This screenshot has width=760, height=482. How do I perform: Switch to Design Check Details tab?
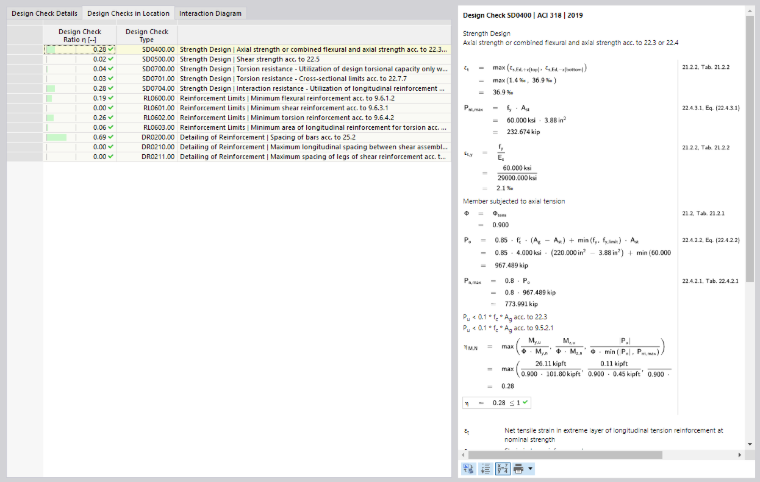pyautogui.click(x=44, y=14)
